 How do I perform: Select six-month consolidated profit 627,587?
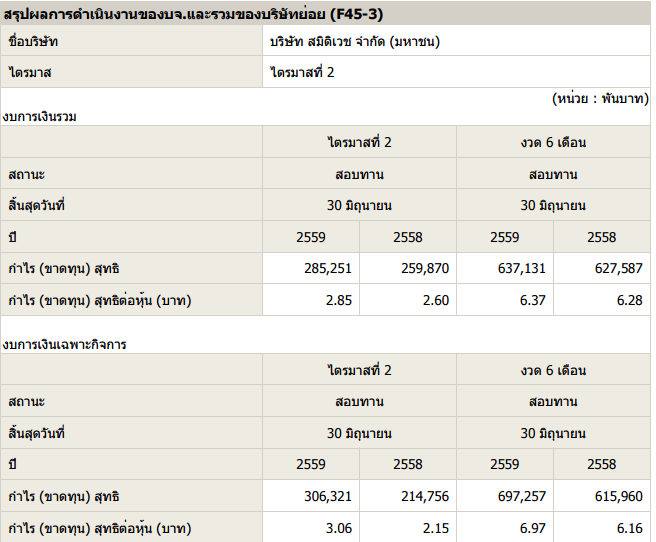pyautogui.click(x=619, y=268)
